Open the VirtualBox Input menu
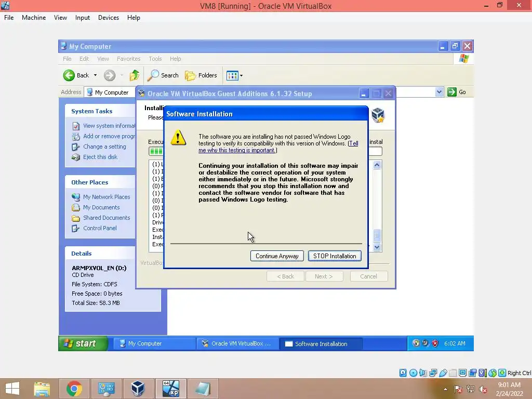The image size is (532, 399). tap(83, 18)
